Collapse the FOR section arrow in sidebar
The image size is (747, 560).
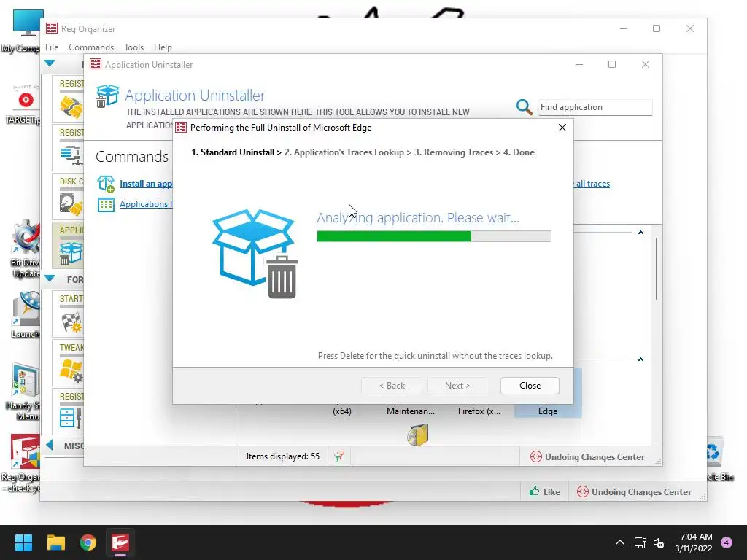pyautogui.click(x=50, y=279)
